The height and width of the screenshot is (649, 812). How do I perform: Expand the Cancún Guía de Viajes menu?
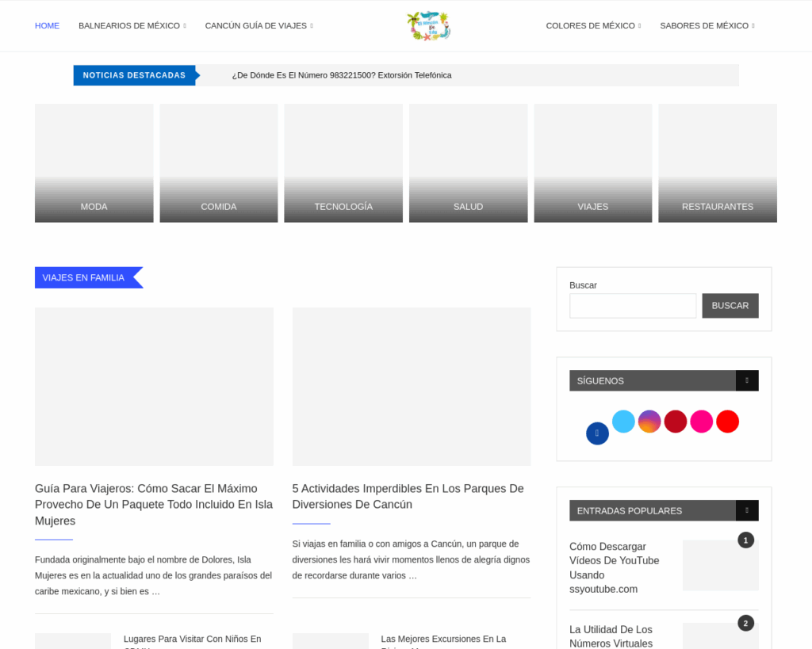[259, 26]
